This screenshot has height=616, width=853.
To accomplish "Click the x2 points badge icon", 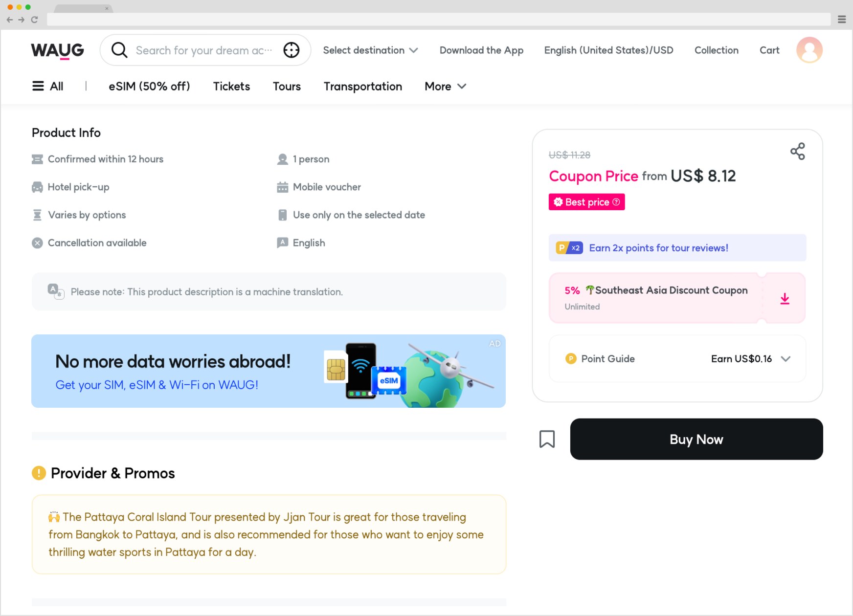I will (x=569, y=248).
